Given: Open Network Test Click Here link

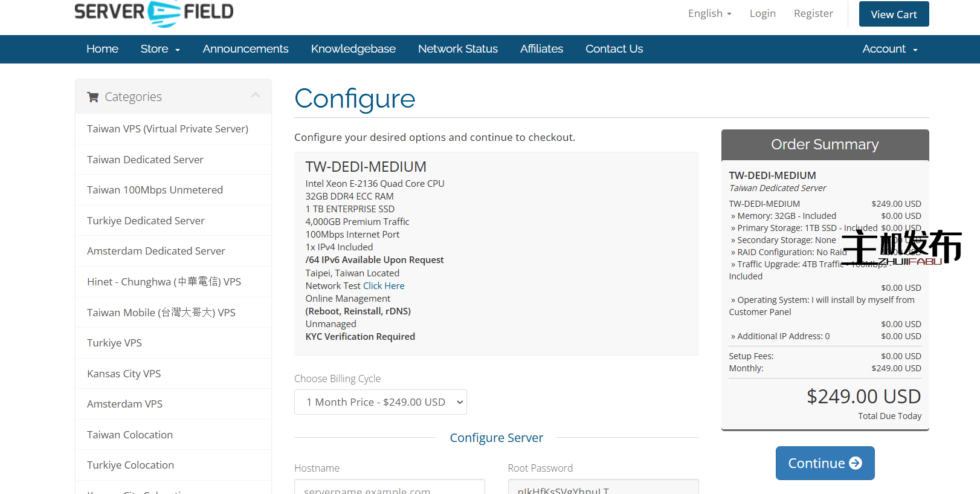Looking at the screenshot, I should click(384, 286).
